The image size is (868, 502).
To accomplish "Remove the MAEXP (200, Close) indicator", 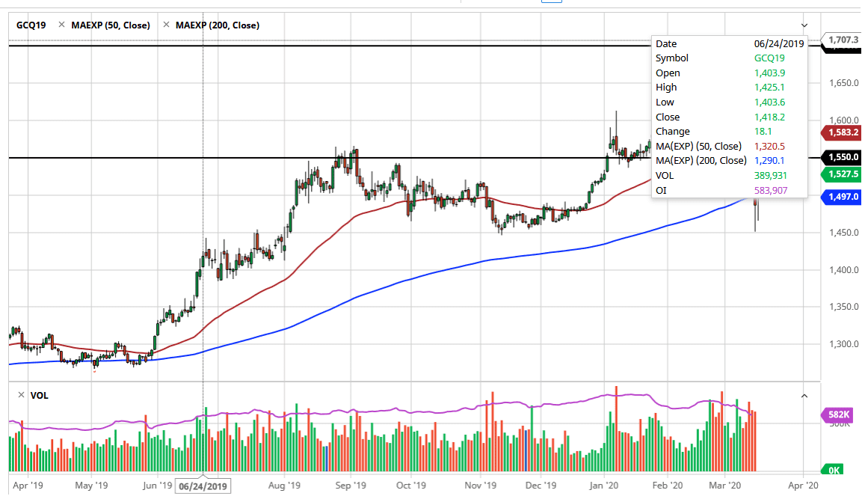I will point(166,25).
